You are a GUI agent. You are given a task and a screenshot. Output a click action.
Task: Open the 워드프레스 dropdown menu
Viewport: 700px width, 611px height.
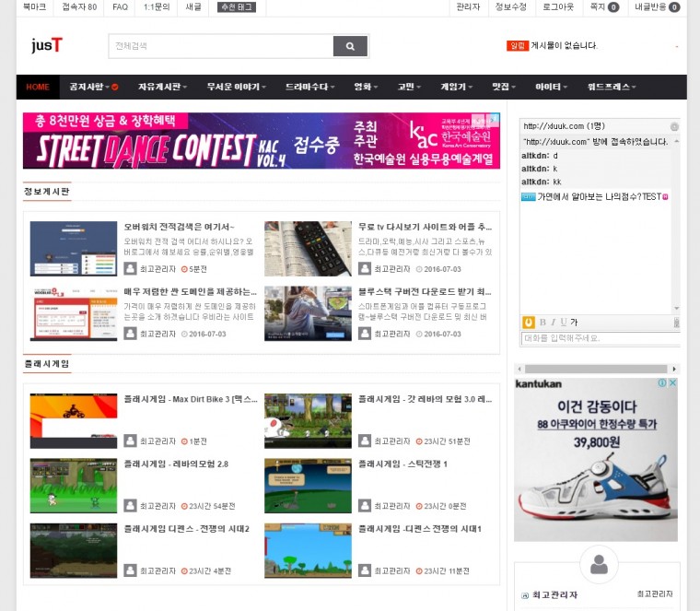(x=612, y=87)
